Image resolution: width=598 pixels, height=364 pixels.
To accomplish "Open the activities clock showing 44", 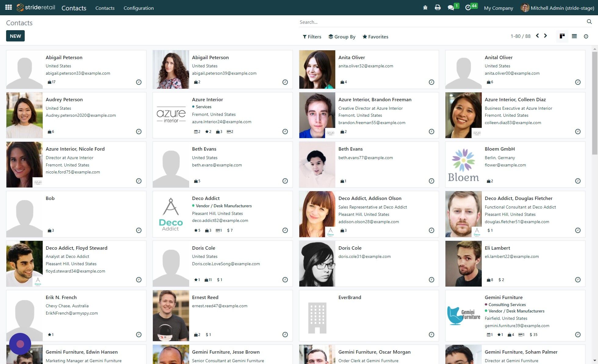I will coord(468,7).
